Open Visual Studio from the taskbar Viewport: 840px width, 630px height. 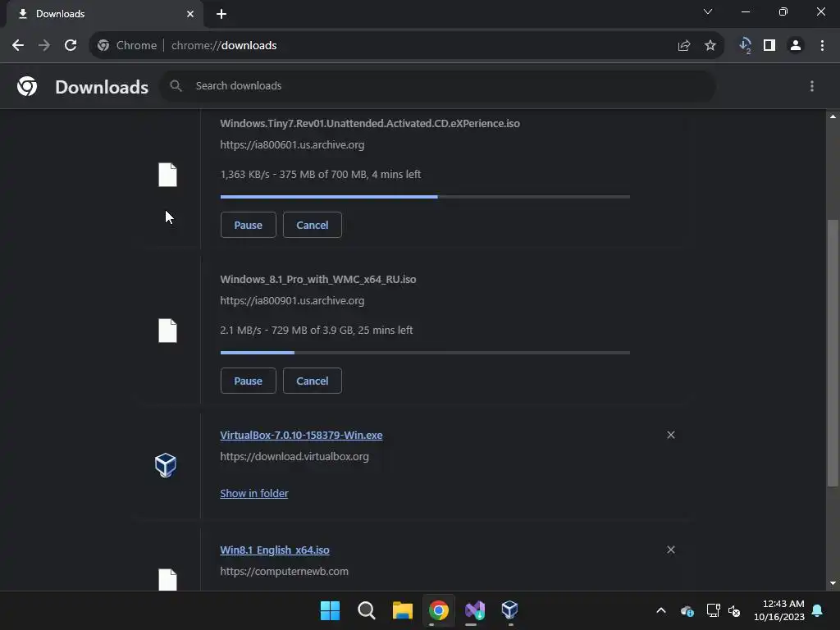pos(475,610)
